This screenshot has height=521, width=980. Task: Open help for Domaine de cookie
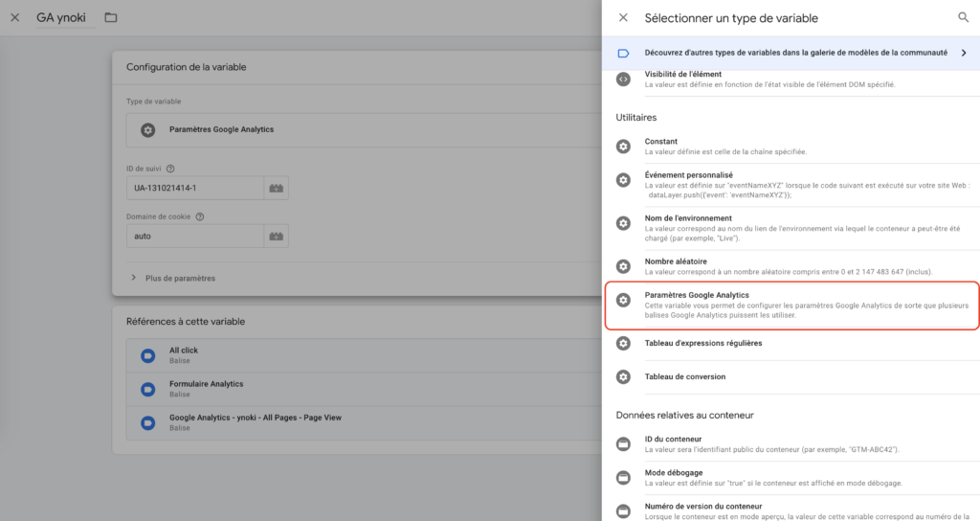[x=200, y=217]
